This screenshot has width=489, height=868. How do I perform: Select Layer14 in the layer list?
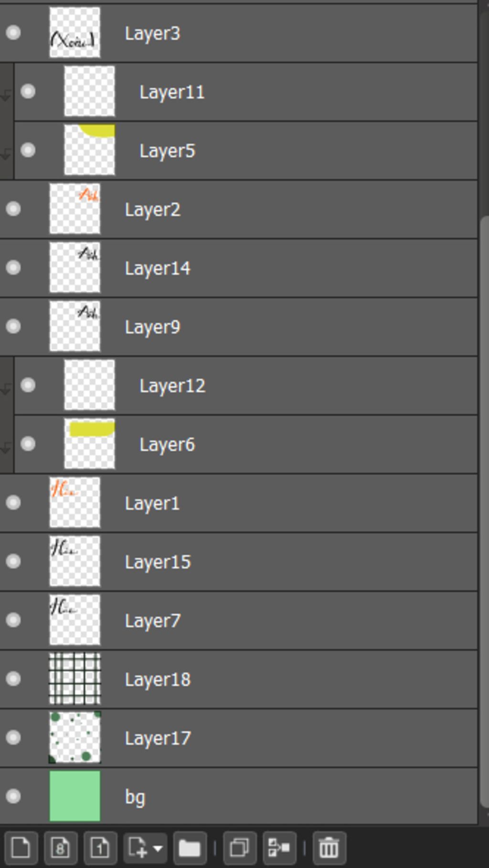point(239,268)
